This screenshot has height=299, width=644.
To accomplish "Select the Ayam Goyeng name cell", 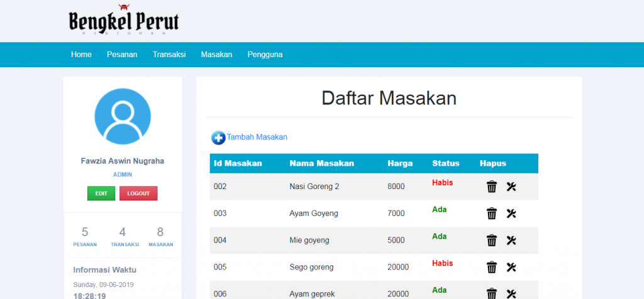I will 313,214.
